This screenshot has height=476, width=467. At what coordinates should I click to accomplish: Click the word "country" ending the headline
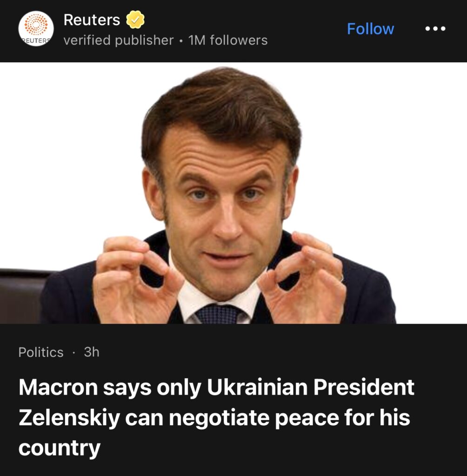tap(59, 448)
